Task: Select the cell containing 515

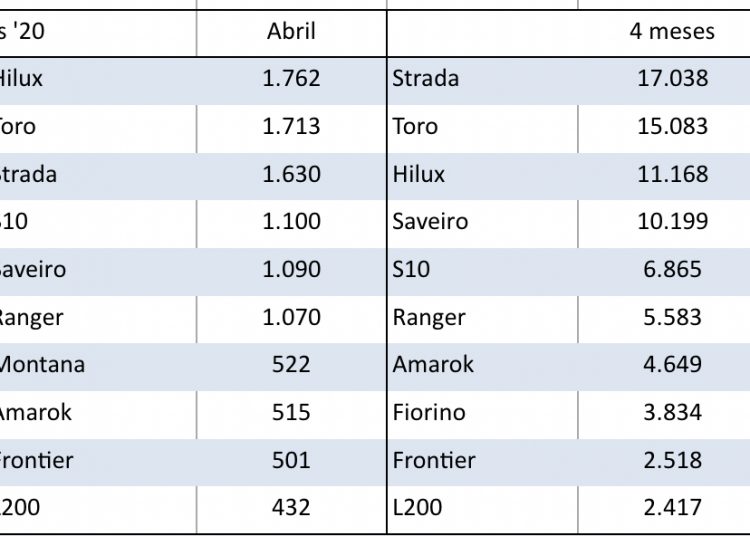Action: (x=291, y=412)
